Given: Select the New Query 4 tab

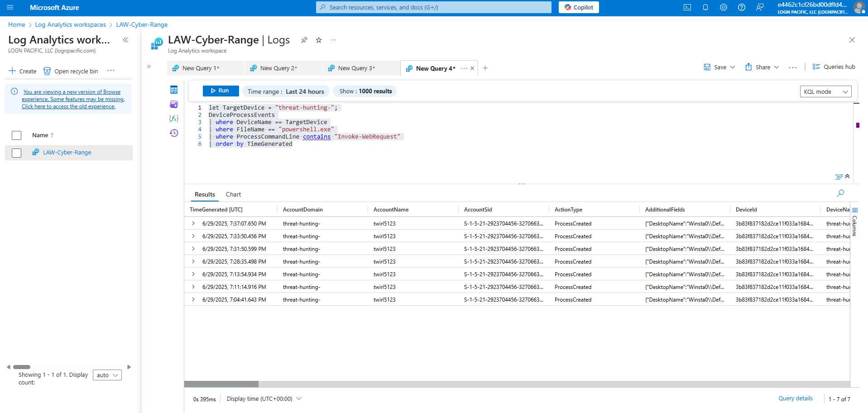Looking at the screenshot, I should [x=435, y=68].
